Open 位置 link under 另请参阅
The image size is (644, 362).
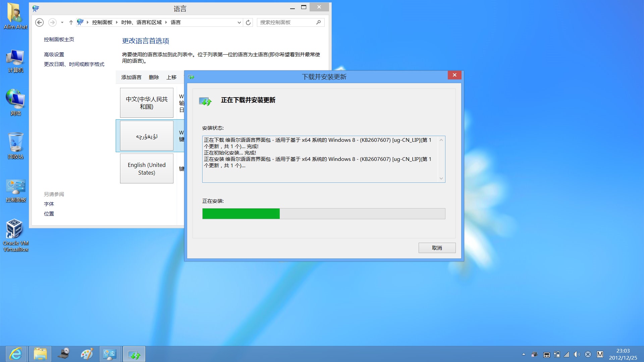[x=49, y=214]
